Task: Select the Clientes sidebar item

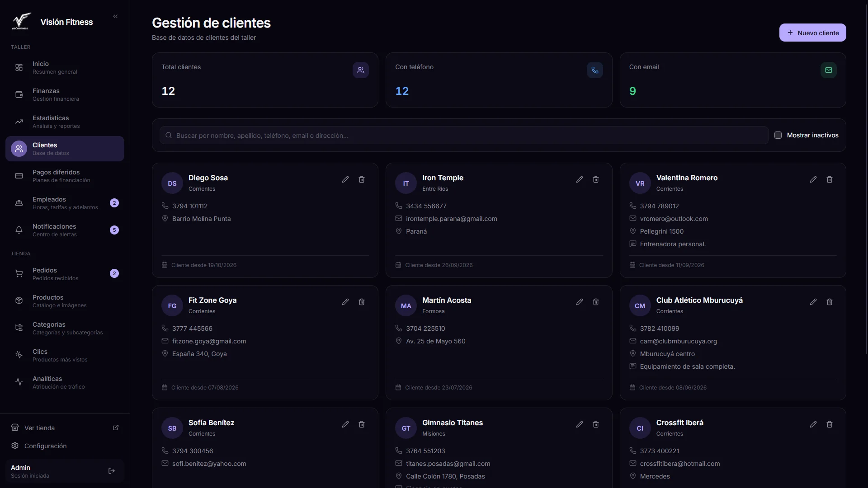Action: tap(65, 149)
